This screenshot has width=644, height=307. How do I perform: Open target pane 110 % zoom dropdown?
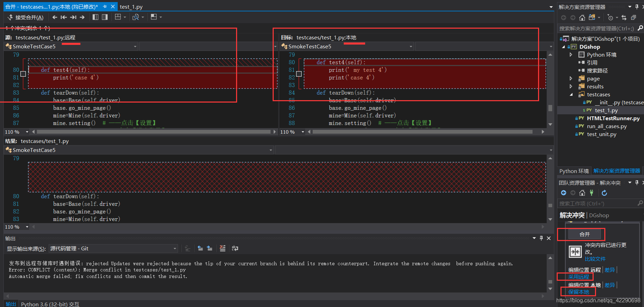[x=303, y=132]
